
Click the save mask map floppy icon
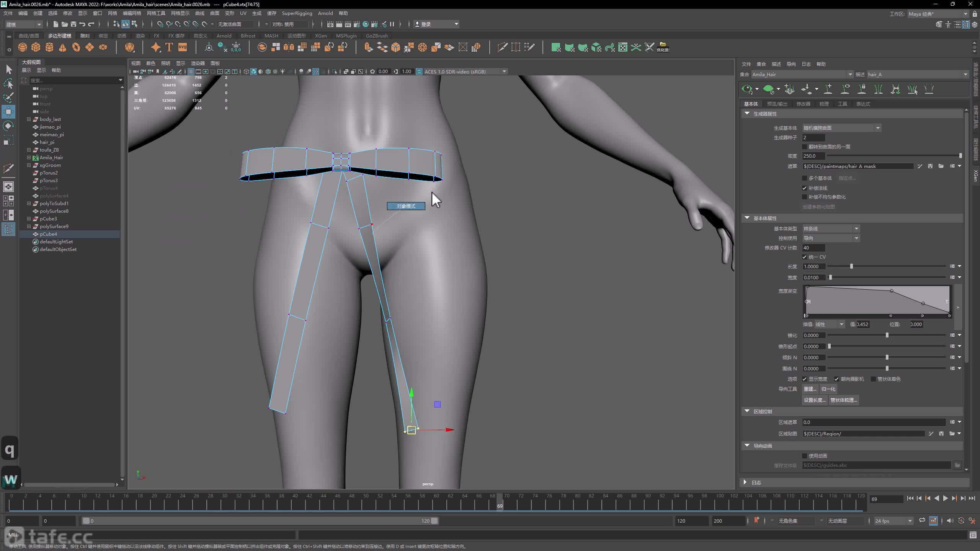coord(930,166)
